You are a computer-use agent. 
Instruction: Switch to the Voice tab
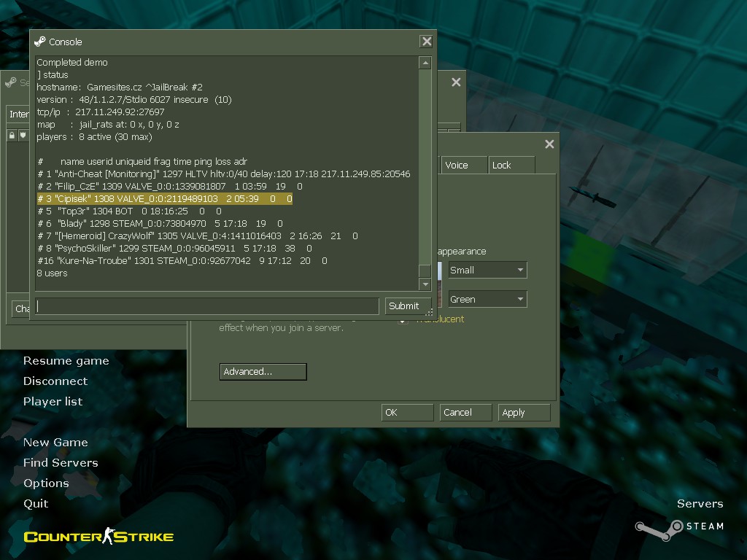point(463,166)
